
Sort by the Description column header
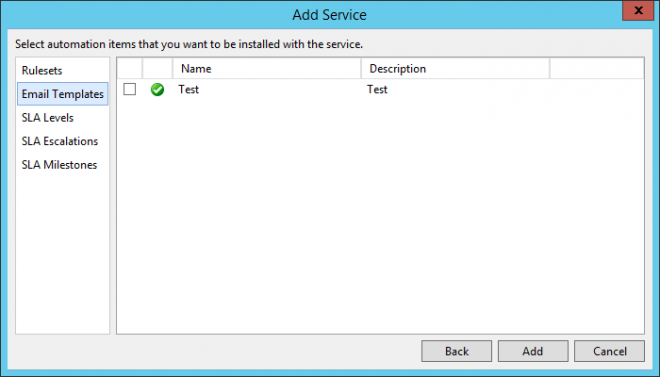pyautogui.click(x=455, y=69)
